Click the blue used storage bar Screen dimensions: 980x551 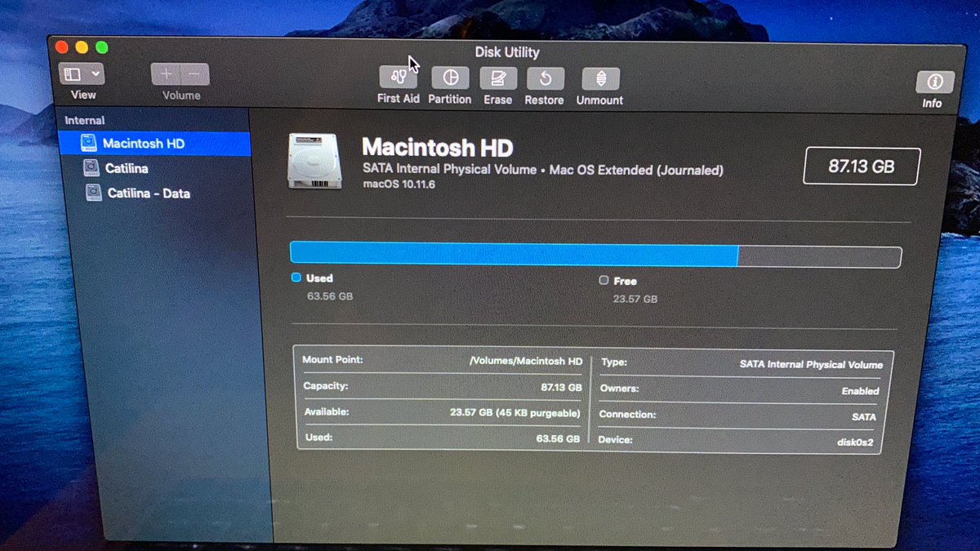[514, 254]
